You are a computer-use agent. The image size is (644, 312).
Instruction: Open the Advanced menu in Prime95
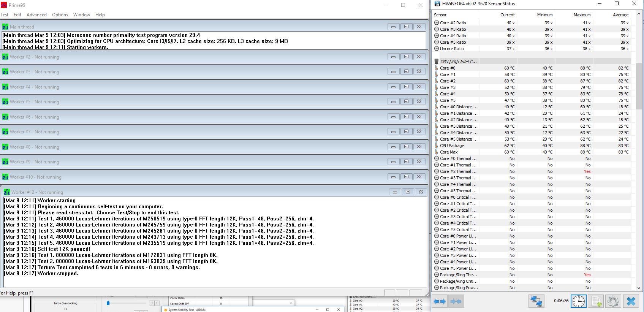[36, 15]
